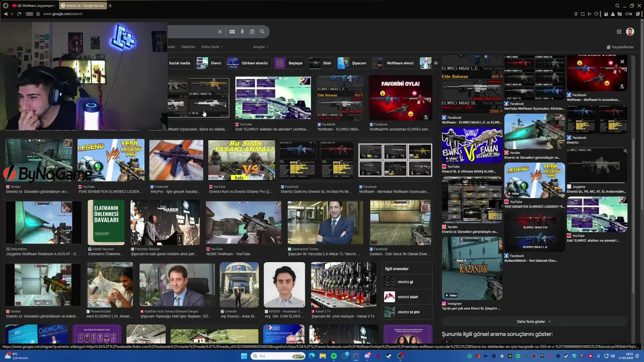Open taskbar clock showing 18:51
This screenshot has width=644, height=362.
pos(627,356)
